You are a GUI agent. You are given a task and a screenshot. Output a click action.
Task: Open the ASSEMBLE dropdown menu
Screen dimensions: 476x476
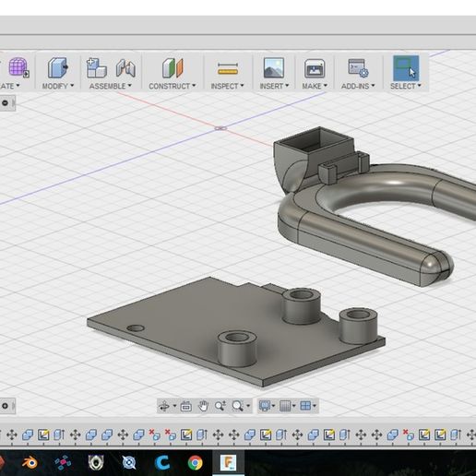coord(111,86)
